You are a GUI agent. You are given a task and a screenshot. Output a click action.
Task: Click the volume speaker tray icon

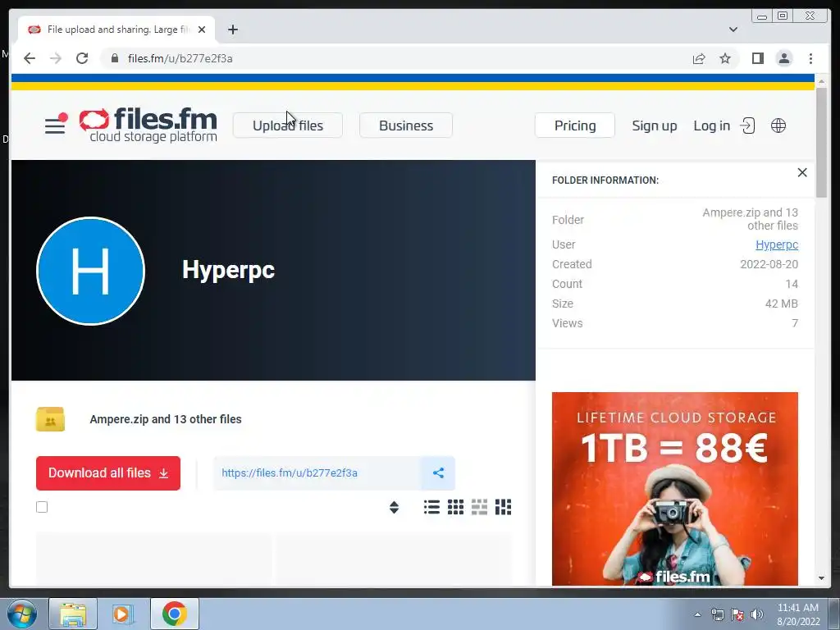pos(757,614)
